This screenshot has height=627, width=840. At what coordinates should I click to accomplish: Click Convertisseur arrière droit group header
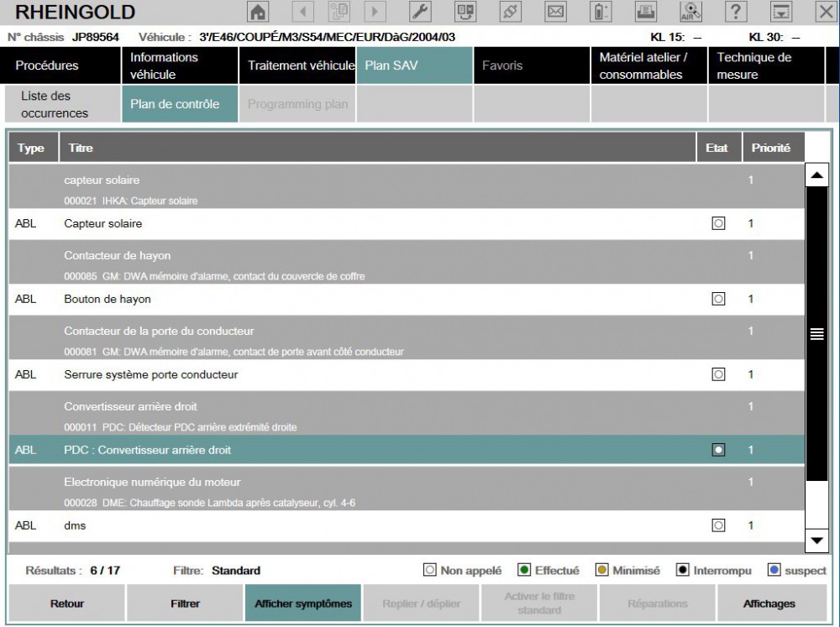pos(407,413)
